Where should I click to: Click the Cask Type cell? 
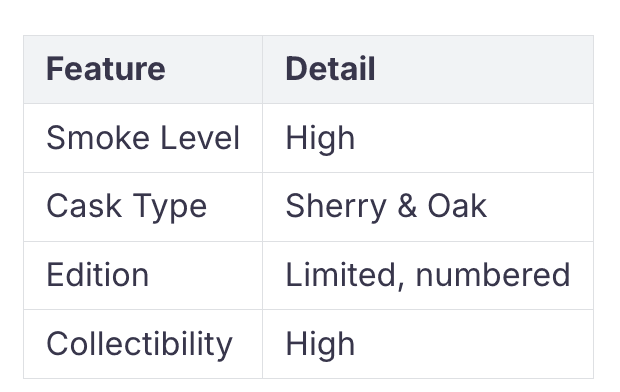(143, 207)
